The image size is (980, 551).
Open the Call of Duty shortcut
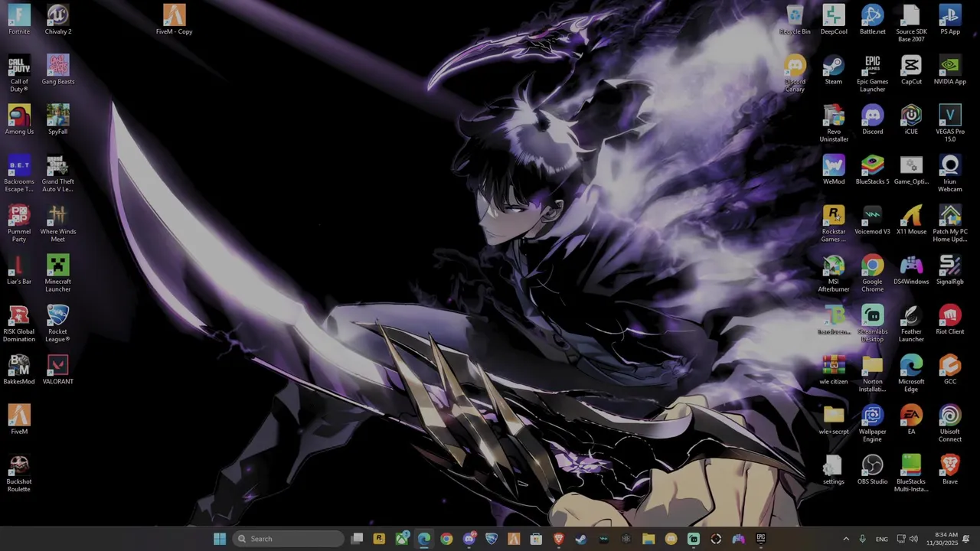19,73
